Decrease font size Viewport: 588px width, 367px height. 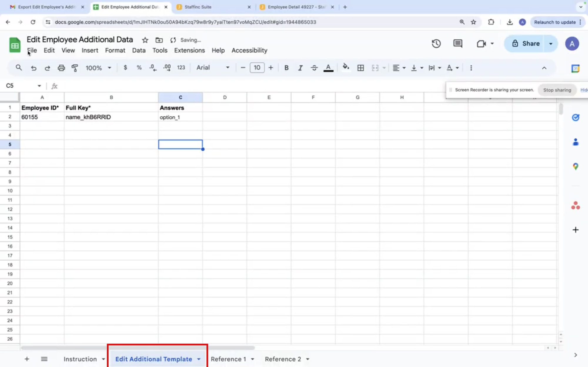click(243, 68)
